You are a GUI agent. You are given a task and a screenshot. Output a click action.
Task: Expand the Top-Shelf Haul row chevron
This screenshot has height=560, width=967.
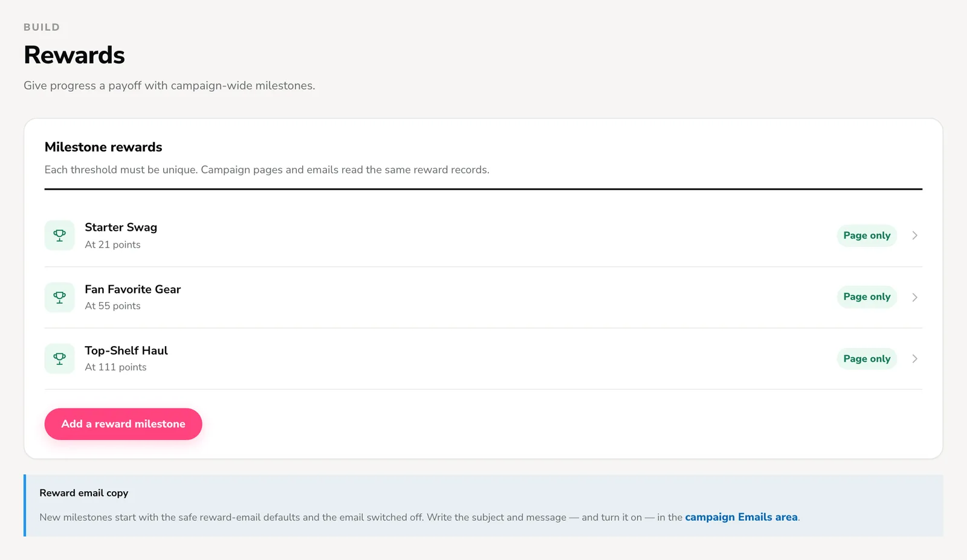coord(915,359)
